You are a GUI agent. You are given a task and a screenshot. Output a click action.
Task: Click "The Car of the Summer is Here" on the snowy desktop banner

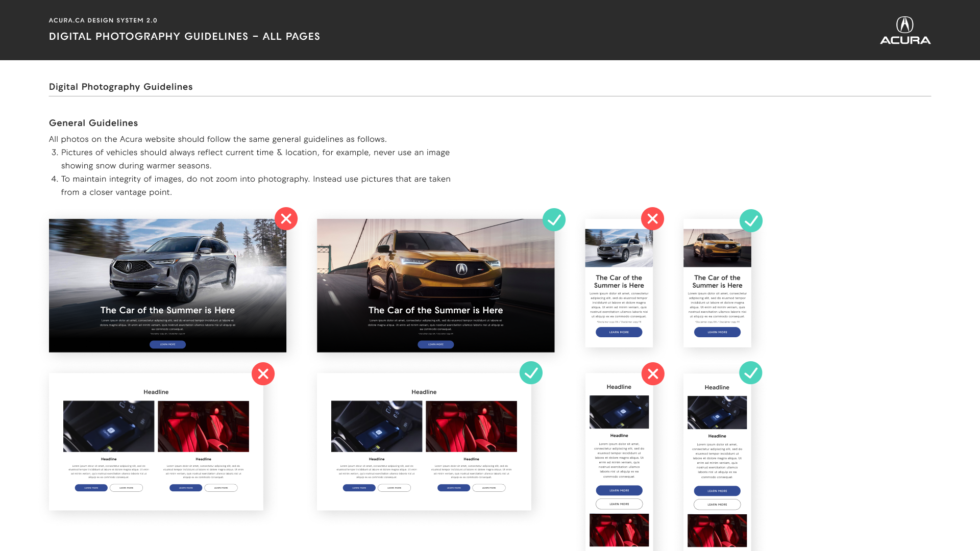pyautogui.click(x=167, y=310)
